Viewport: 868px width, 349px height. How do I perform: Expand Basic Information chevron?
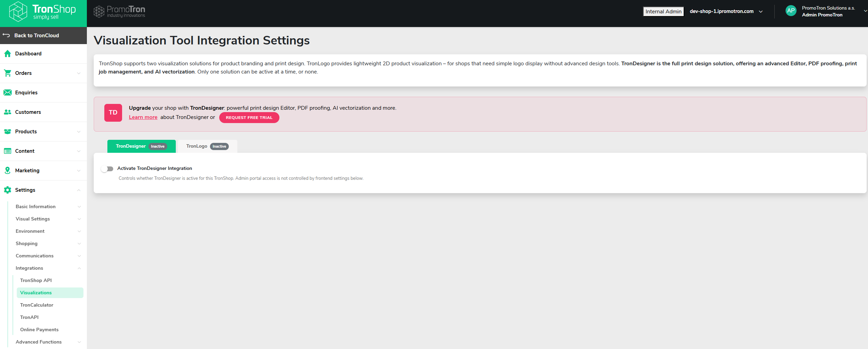pos(79,207)
